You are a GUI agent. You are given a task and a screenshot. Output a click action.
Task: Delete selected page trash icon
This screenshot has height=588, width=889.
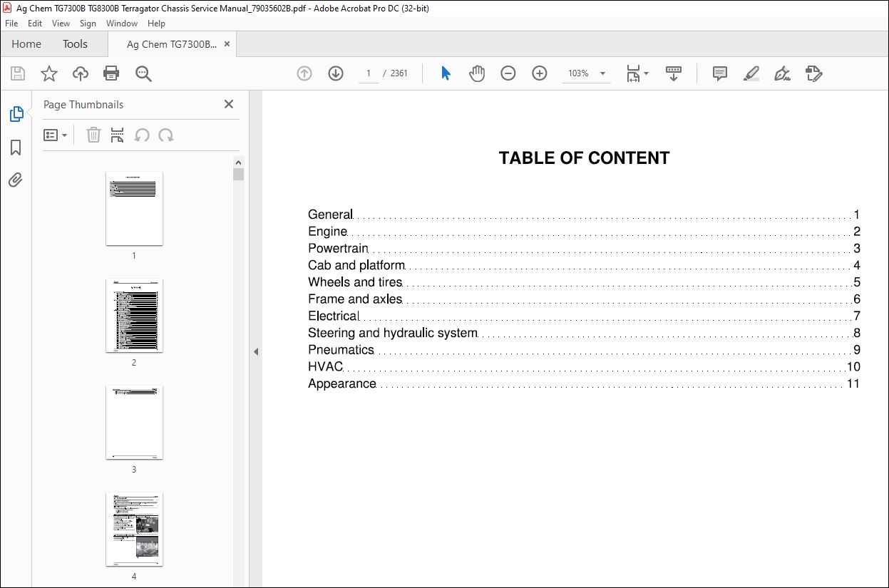(93, 135)
